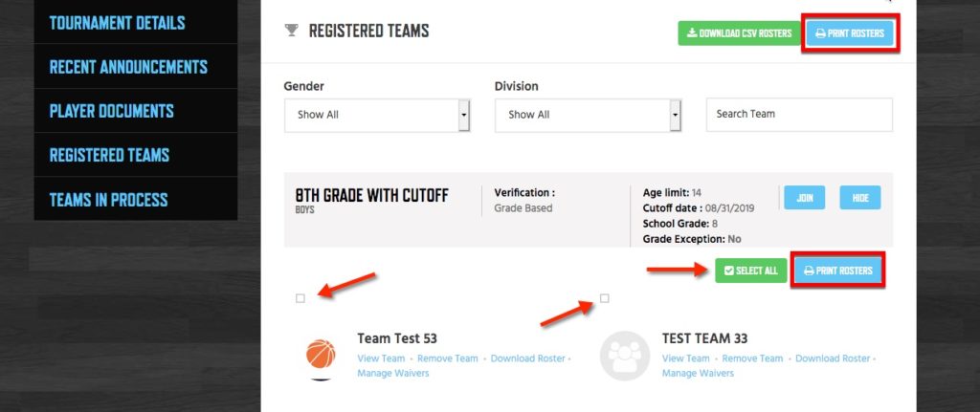
Task: Click Download CSV Rosters button
Action: click(x=740, y=33)
